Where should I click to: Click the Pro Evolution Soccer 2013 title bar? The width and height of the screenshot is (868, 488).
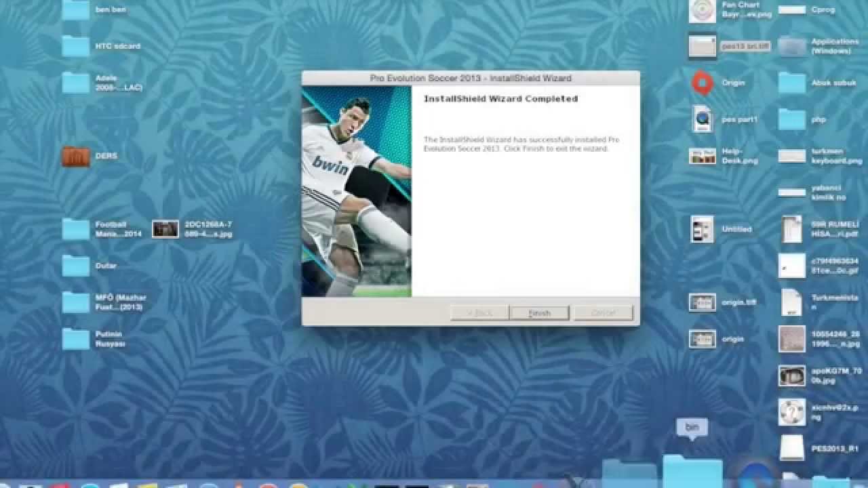tap(471, 78)
